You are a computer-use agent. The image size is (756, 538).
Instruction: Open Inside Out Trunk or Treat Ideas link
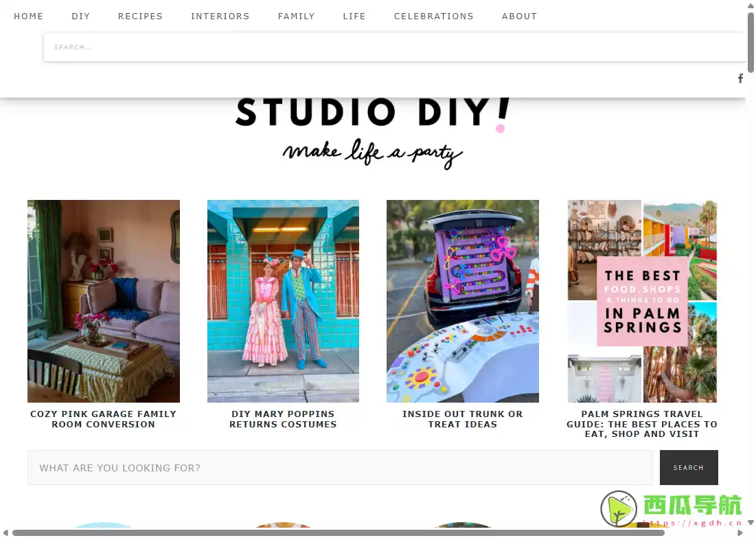(463, 419)
